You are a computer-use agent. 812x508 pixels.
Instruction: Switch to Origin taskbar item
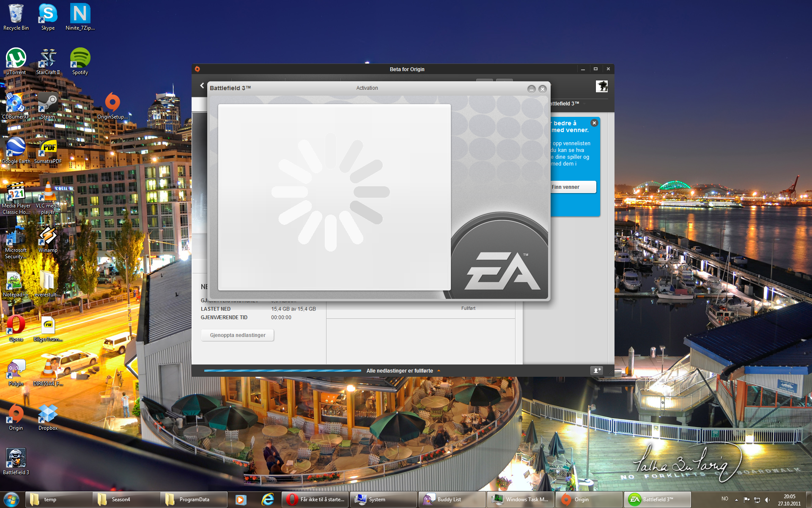[589, 500]
